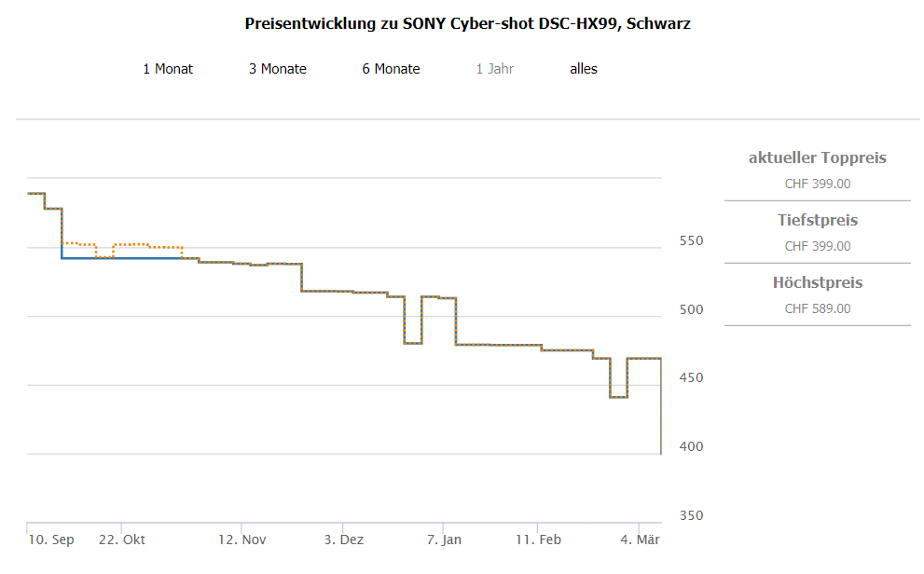The width and height of the screenshot is (924, 574).
Task: Click the "Tiefstpreis" heading
Action: (817, 221)
